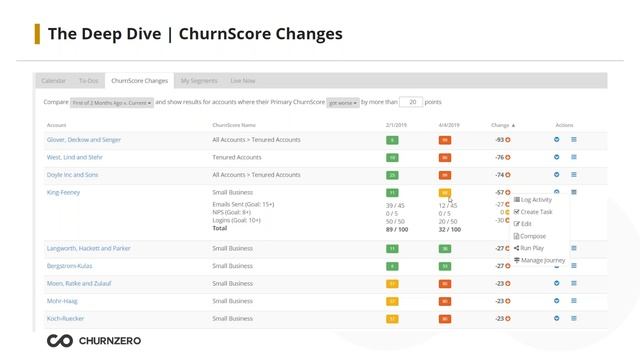Click the points threshold field showing 20
The image size is (640, 360).
pos(411,102)
